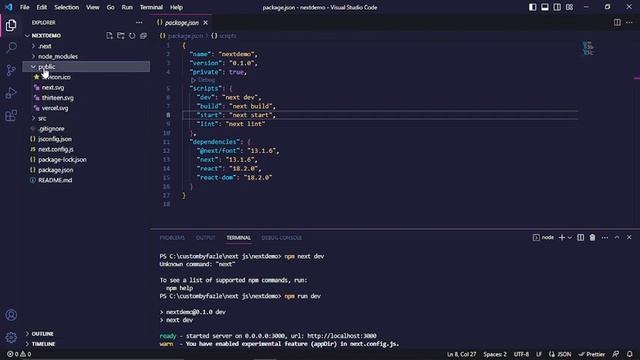This screenshot has width=640, height=360.
Task: Open the Explorer view in activity bar
Action: [11, 25]
